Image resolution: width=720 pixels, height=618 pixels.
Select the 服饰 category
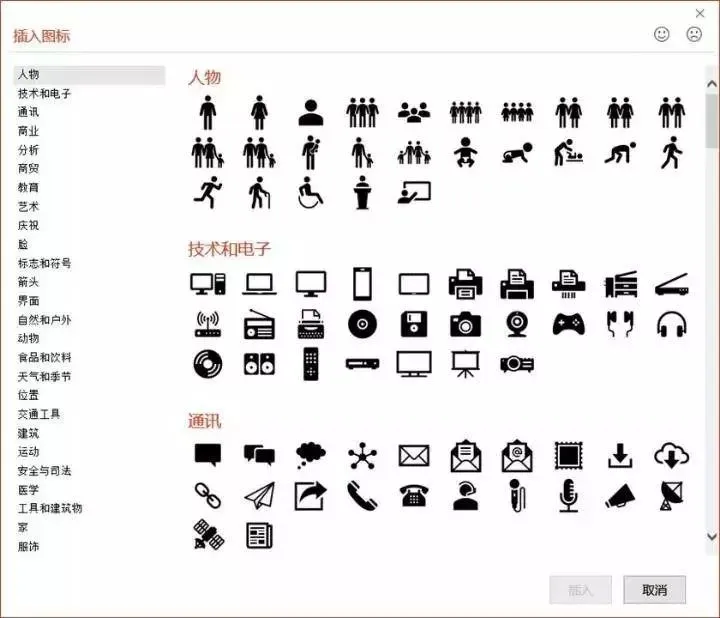click(x=28, y=546)
